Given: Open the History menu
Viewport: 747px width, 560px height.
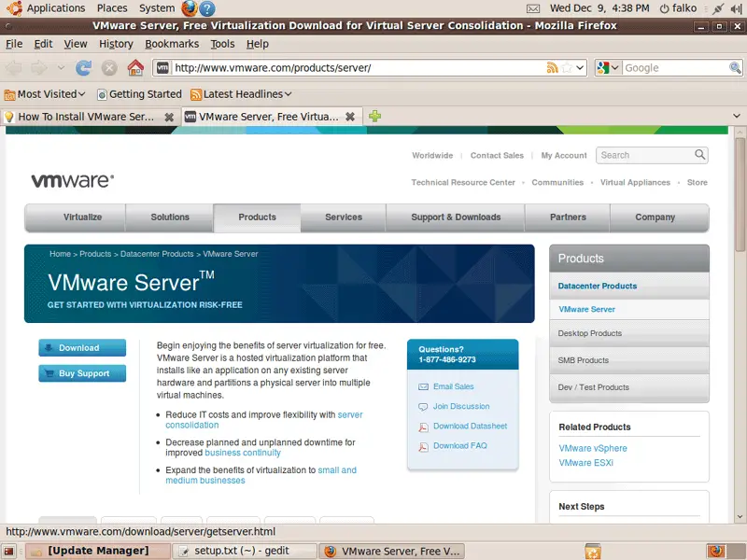Looking at the screenshot, I should (116, 44).
